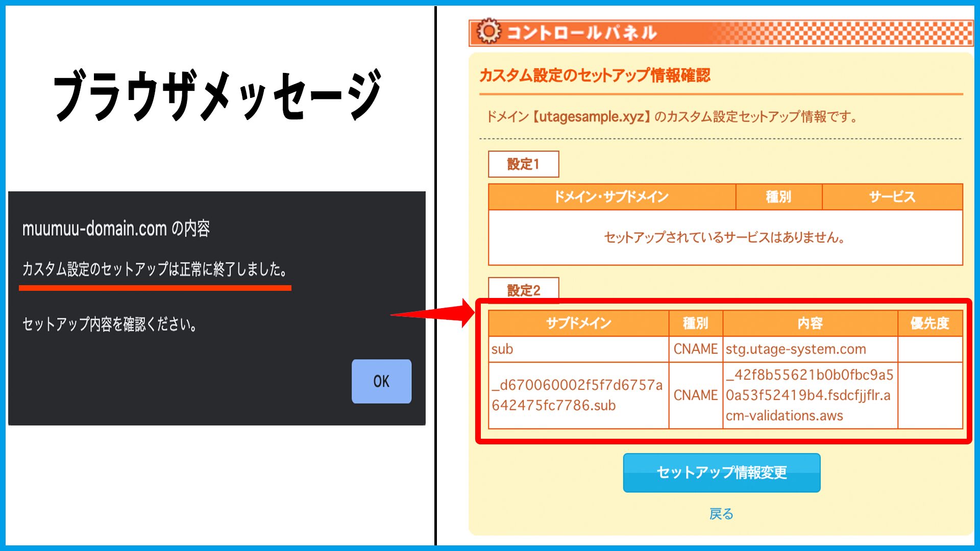Click the utagesample.xyz domain description text
Image resolution: width=980 pixels, height=551 pixels.
click(671, 117)
